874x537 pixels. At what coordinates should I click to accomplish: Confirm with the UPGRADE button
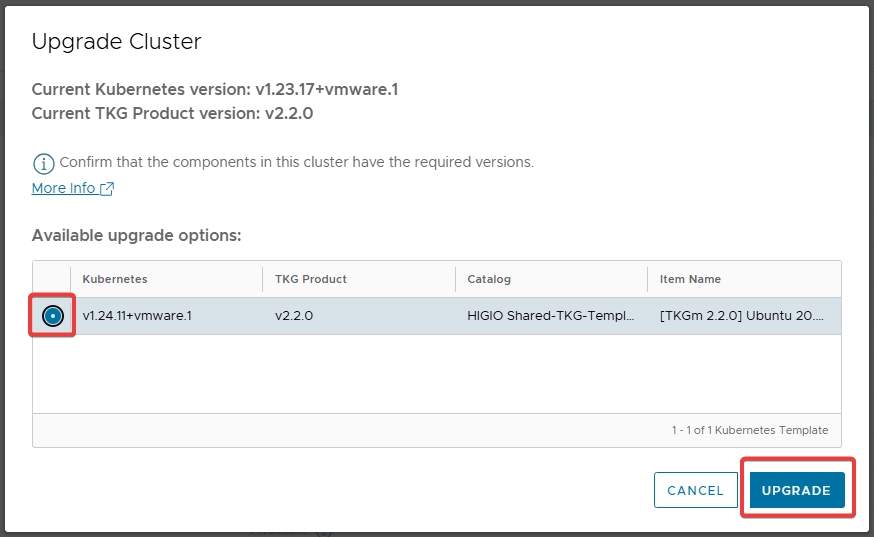point(796,490)
